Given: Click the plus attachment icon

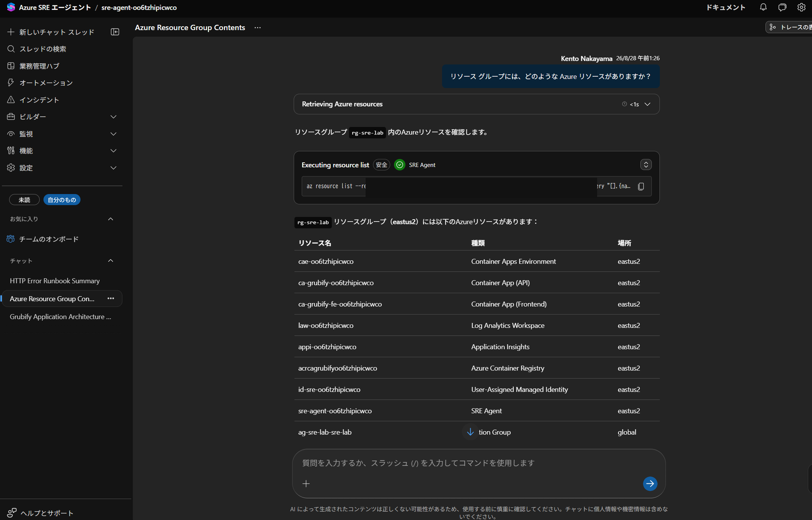Looking at the screenshot, I should pos(306,483).
